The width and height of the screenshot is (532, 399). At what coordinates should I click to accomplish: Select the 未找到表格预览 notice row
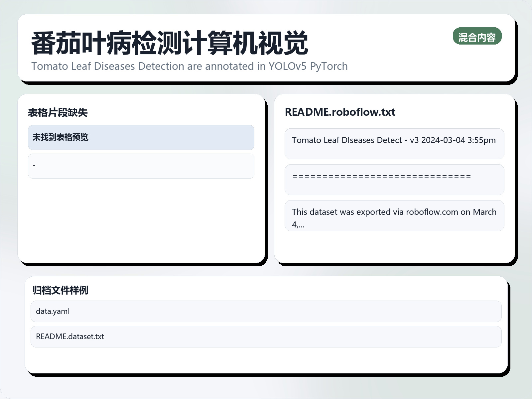[x=141, y=137]
